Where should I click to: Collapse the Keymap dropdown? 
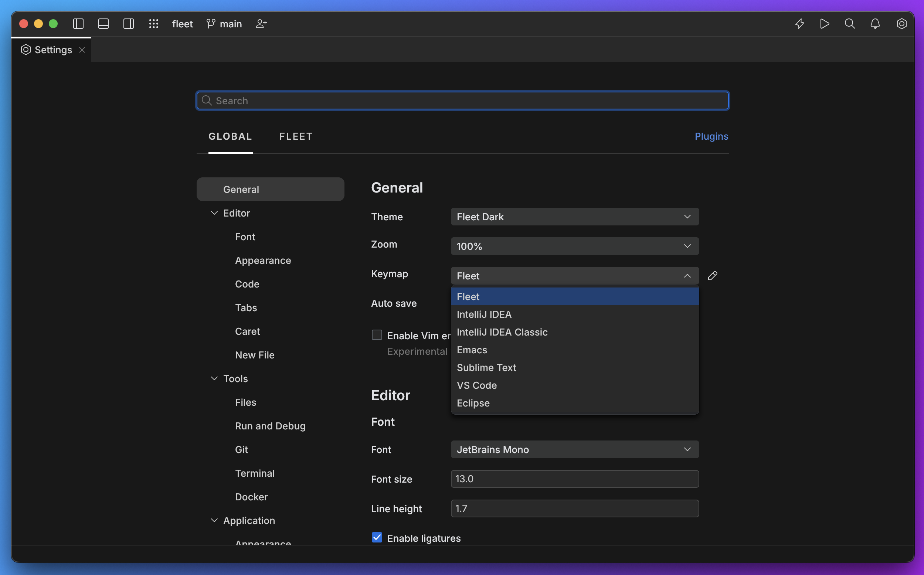pos(575,276)
